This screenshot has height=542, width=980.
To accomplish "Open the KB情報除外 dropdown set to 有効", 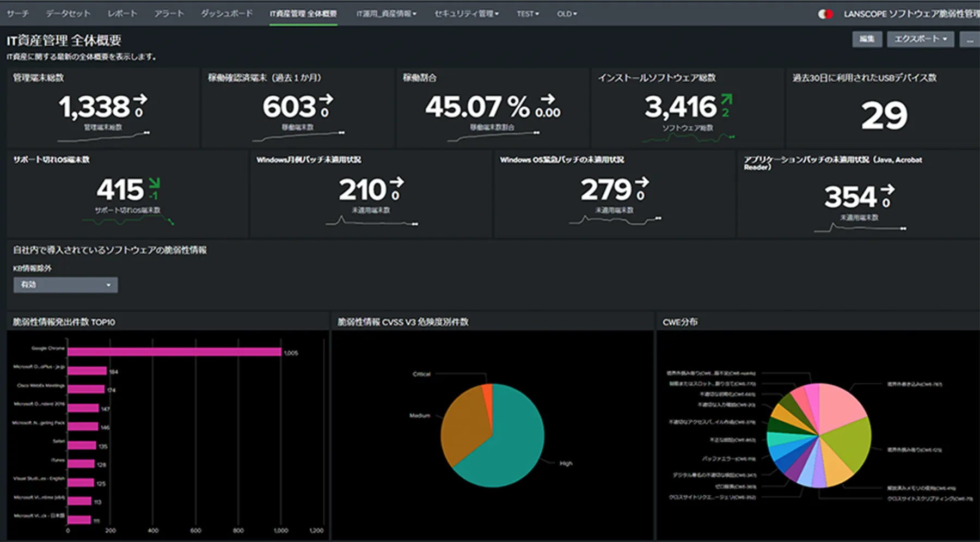I will click(x=65, y=285).
